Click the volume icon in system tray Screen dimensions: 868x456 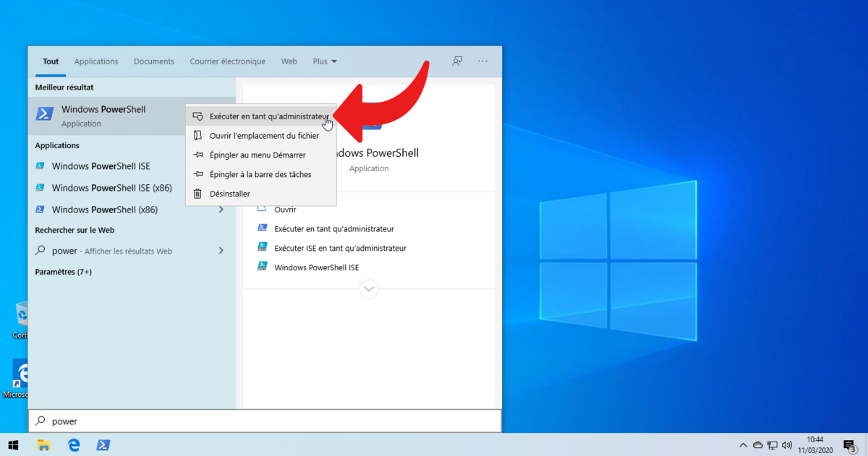(x=787, y=445)
